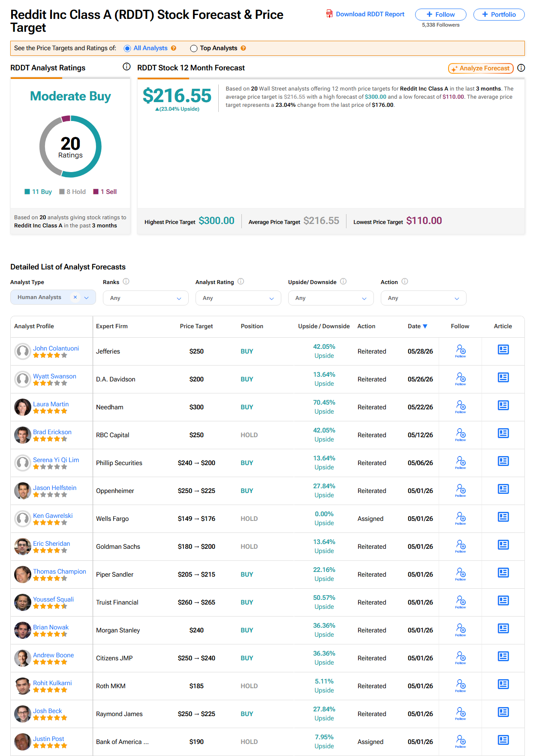Open article icon for Phillip Securities row
Screen dimensions: 533x756
click(503, 461)
